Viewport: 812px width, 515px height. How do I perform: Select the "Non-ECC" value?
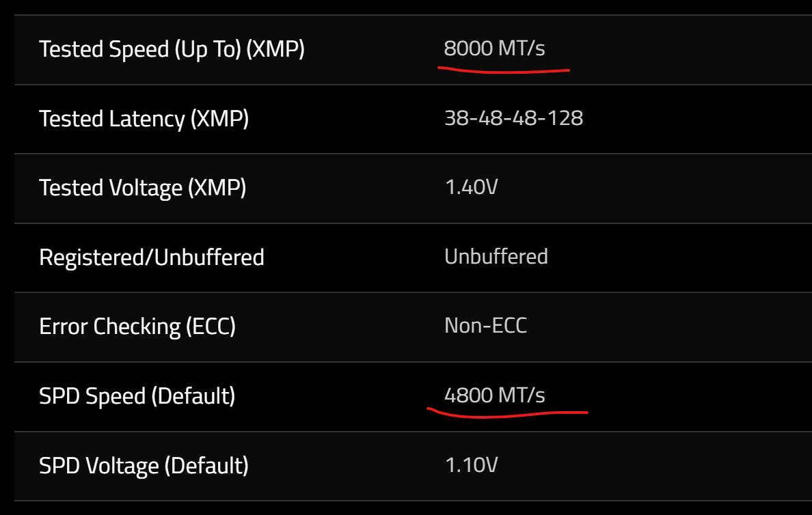coord(485,326)
